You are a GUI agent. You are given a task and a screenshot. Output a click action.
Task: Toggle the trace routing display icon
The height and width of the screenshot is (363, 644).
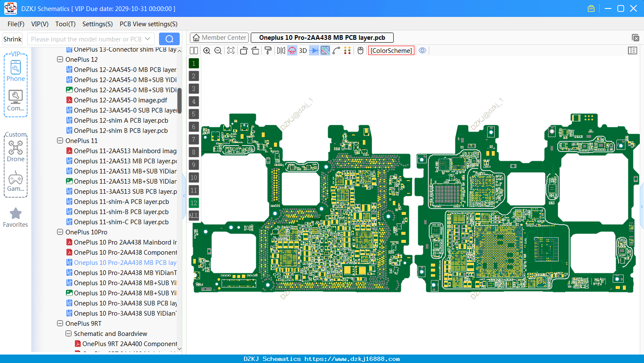(325, 51)
